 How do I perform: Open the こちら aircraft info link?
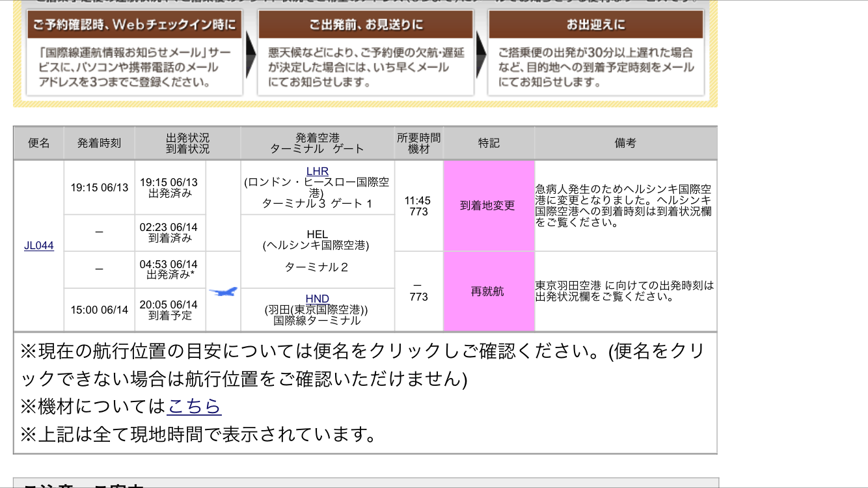pos(194,407)
